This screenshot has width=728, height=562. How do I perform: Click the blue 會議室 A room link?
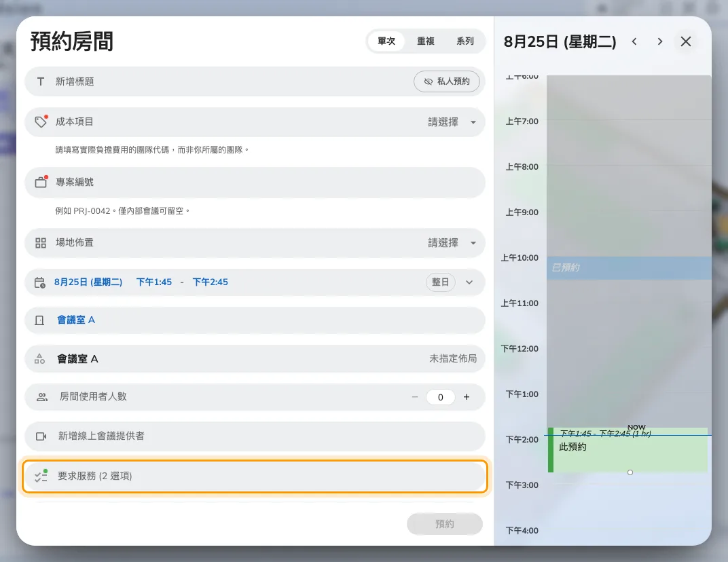click(x=76, y=320)
